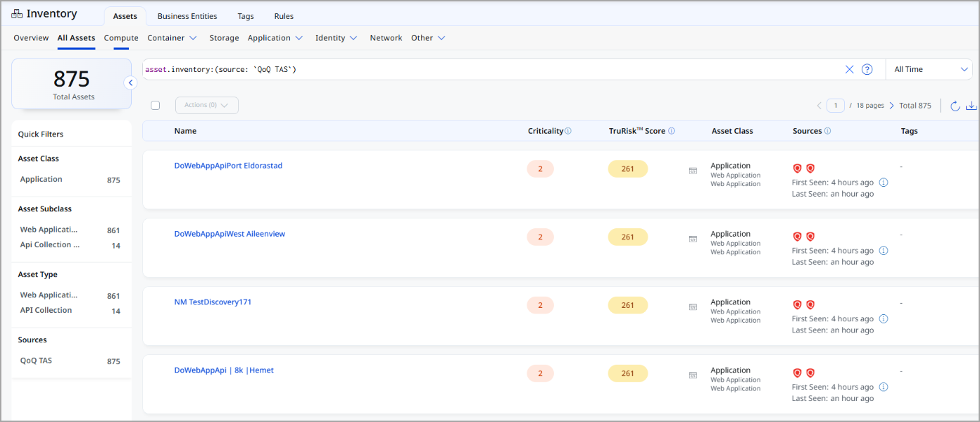
Task: Expand the Container menu
Action: (172, 38)
